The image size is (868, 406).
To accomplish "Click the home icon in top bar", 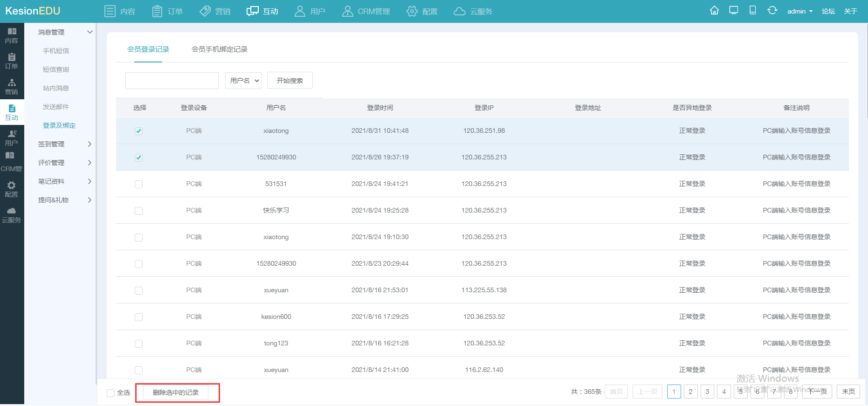I will [714, 11].
